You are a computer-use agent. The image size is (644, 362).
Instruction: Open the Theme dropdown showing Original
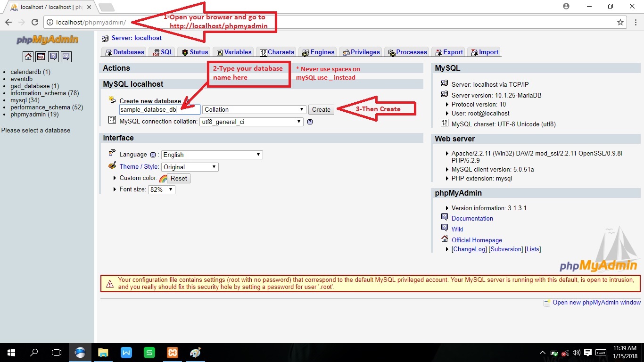[190, 167]
